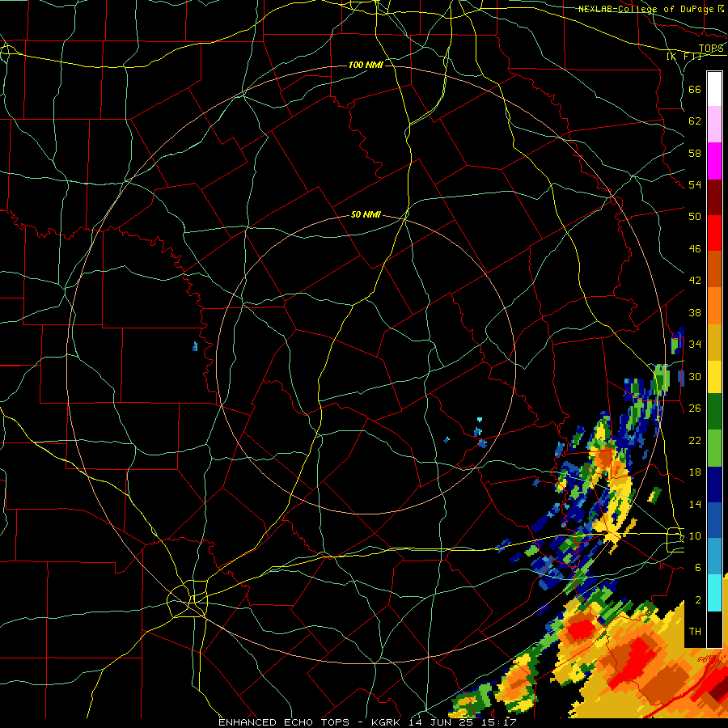This screenshot has width=728, height=728.
Task: Click the dark green legend swatch
Action: (x=714, y=412)
